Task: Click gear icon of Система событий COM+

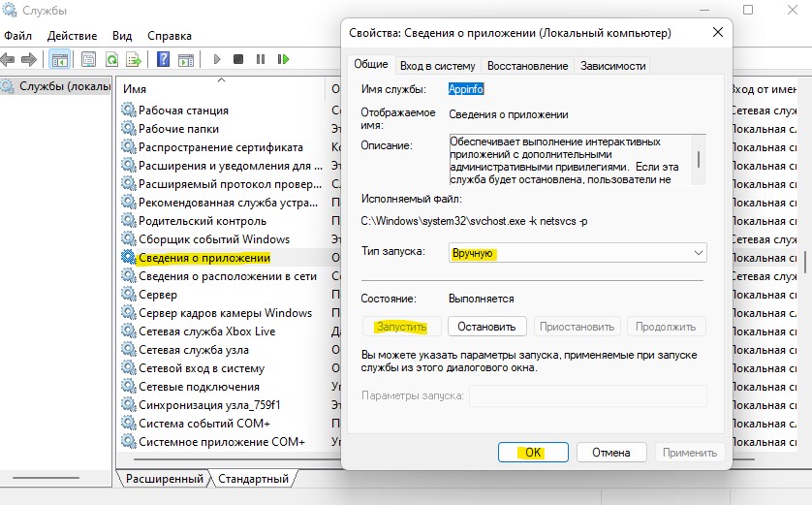Action: click(x=129, y=423)
